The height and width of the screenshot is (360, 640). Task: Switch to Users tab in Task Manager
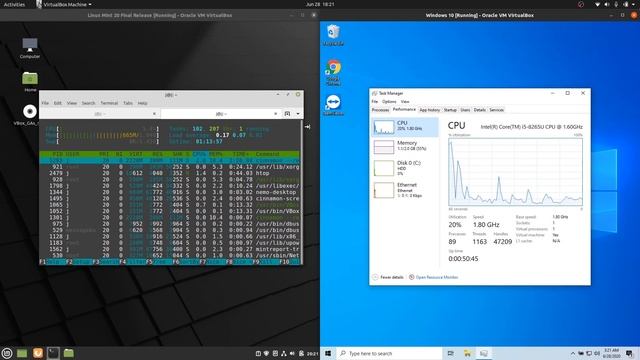coord(465,110)
